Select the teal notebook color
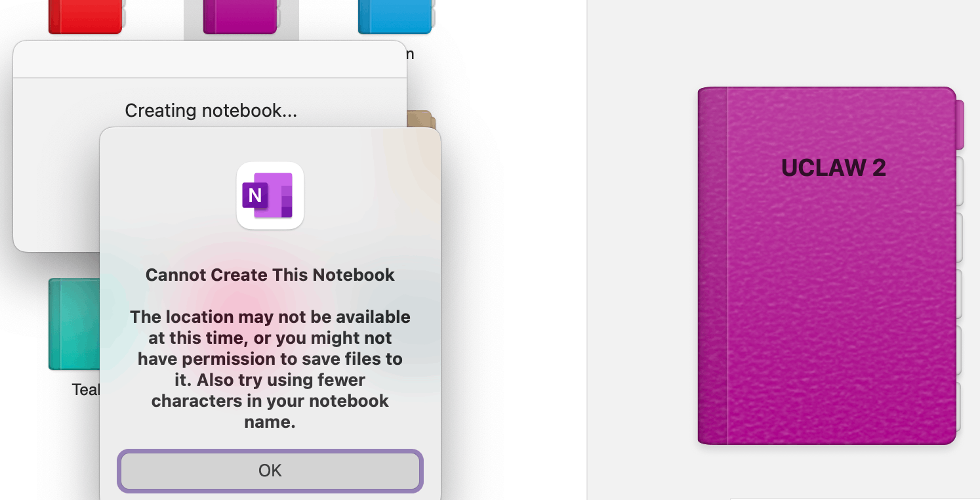 (x=74, y=324)
